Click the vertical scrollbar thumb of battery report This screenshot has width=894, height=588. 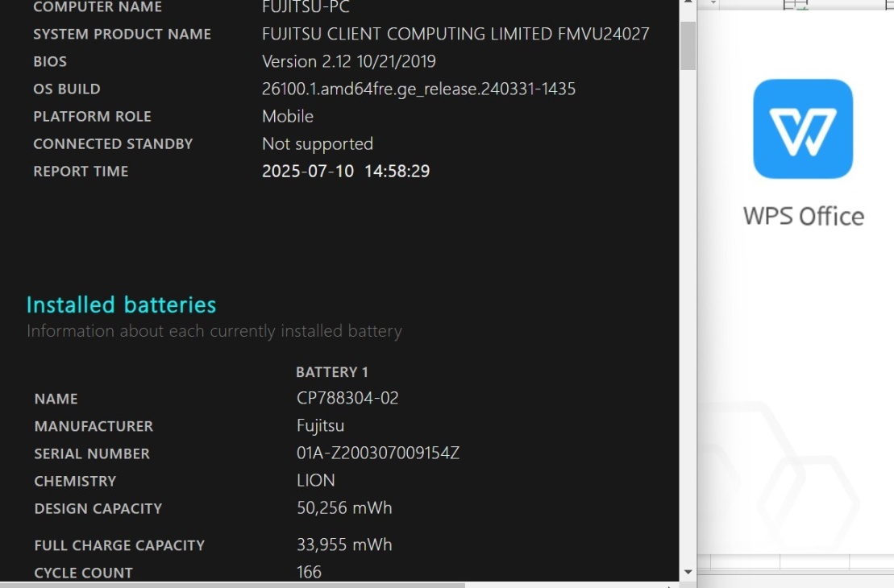(x=688, y=46)
